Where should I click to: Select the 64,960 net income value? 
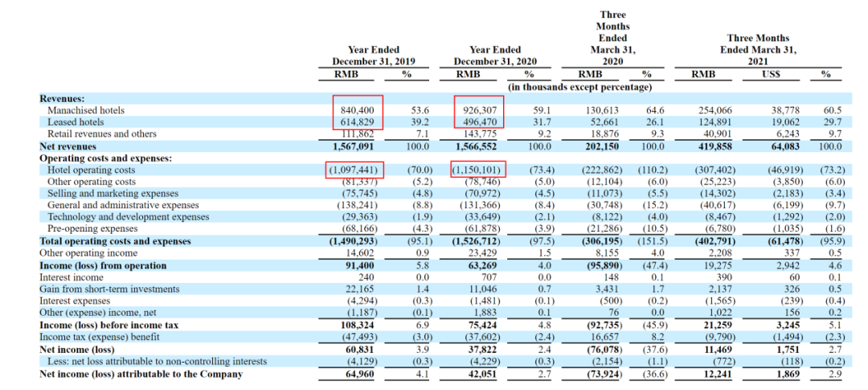coord(359,374)
